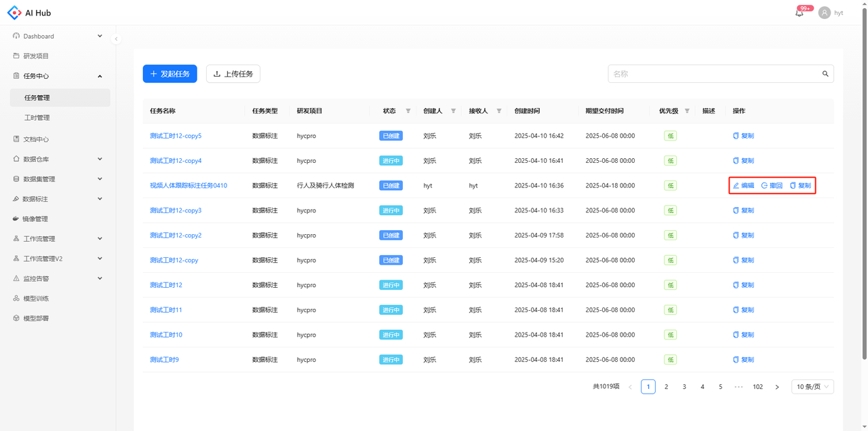This screenshot has height=431, width=868.
Task: Click the 名称 search input field
Action: tap(712, 74)
